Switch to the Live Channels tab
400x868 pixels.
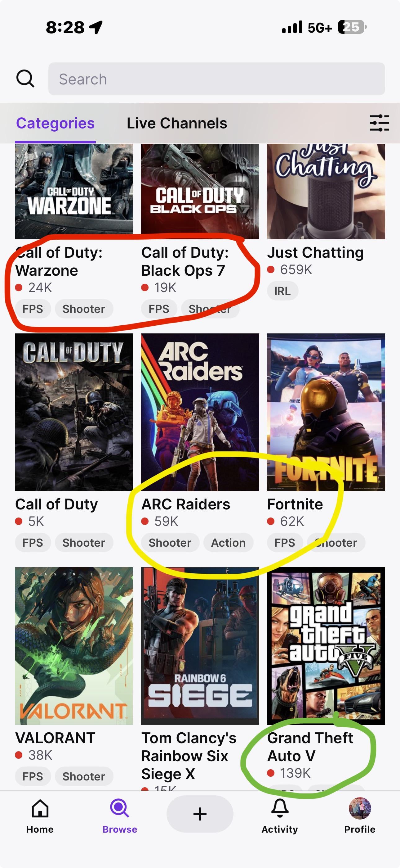click(177, 123)
